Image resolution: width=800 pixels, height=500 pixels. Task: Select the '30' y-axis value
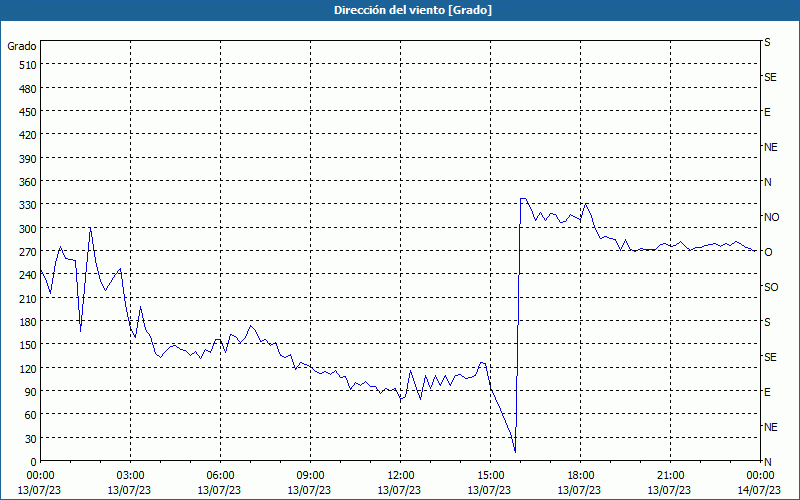pos(31,439)
